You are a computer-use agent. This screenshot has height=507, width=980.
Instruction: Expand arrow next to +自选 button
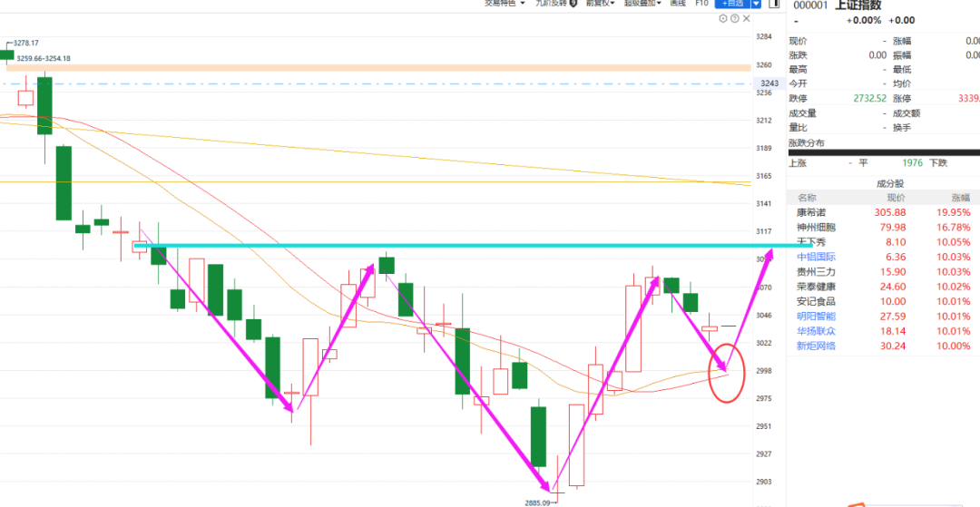click(757, 4)
